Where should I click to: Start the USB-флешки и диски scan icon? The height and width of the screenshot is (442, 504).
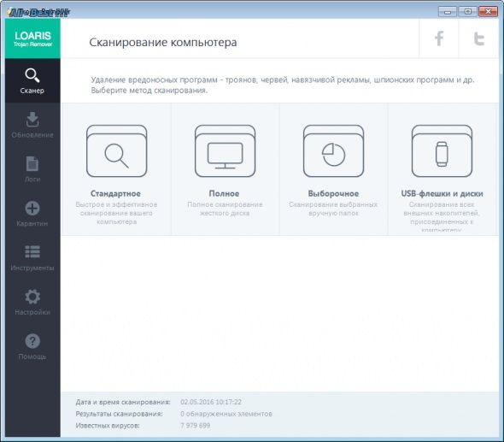pos(442,151)
